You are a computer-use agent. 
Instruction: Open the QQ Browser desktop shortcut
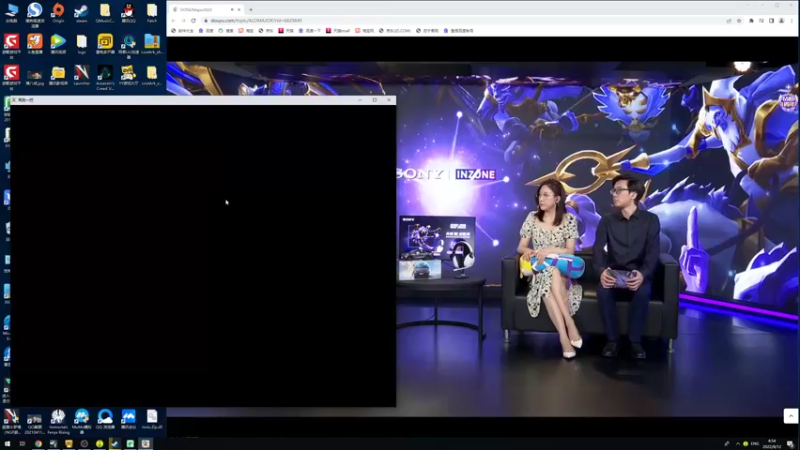[105, 419]
